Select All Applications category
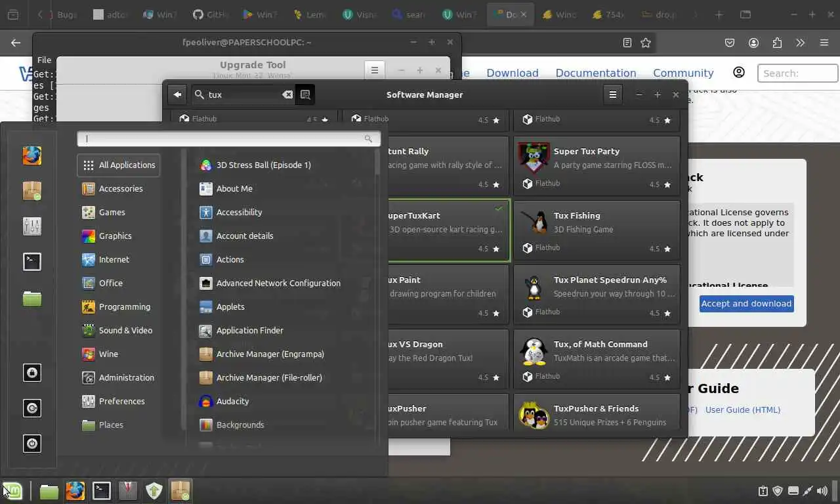This screenshot has height=504, width=840. (x=118, y=165)
